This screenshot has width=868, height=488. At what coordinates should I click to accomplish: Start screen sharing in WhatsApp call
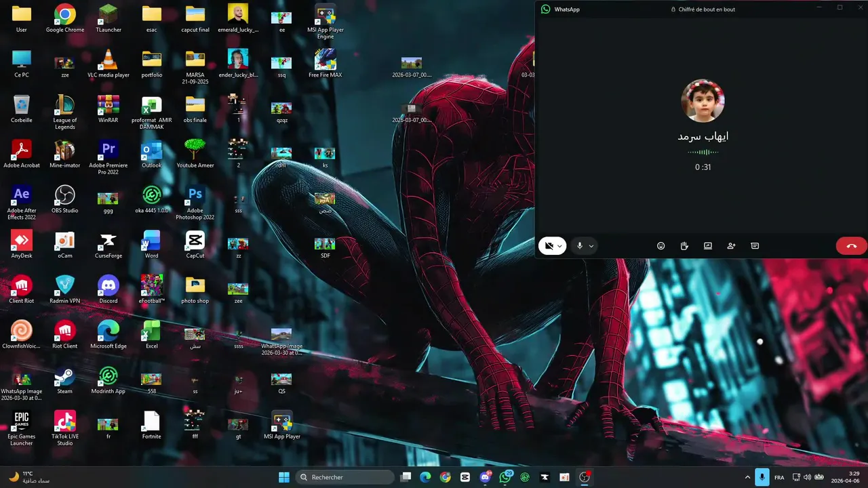click(x=708, y=246)
